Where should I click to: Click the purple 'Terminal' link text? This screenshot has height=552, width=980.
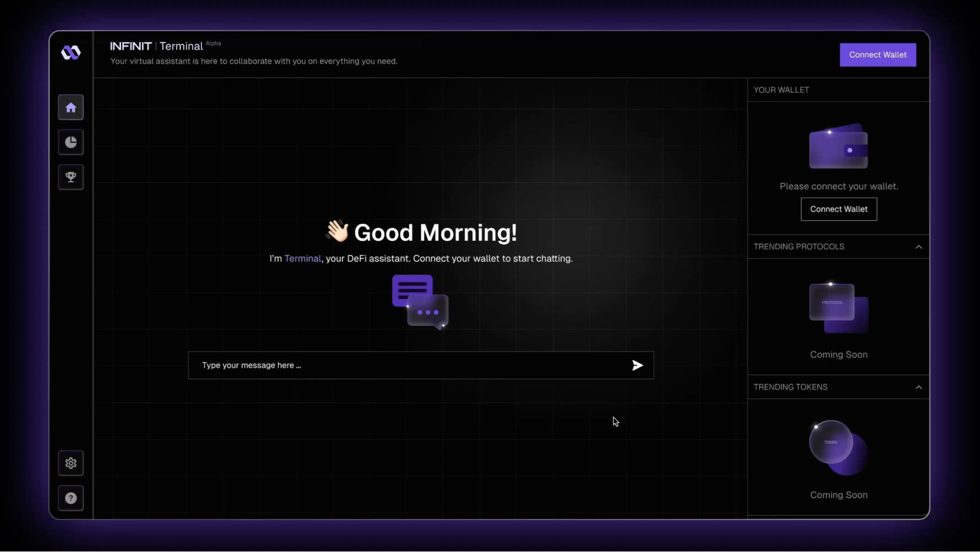(x=302, y=258)
